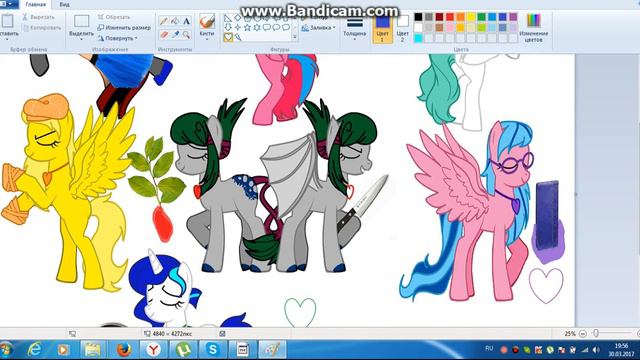Pick the green color swatch

click(482, 17)
